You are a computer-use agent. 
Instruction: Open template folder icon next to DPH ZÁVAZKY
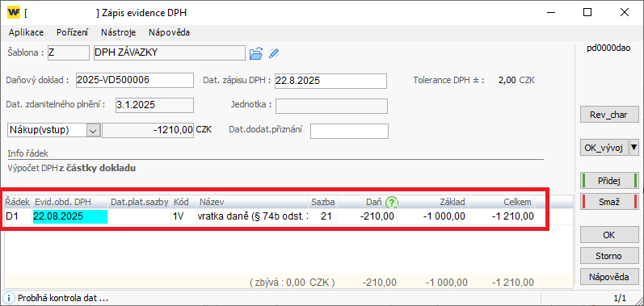[255, 53]
